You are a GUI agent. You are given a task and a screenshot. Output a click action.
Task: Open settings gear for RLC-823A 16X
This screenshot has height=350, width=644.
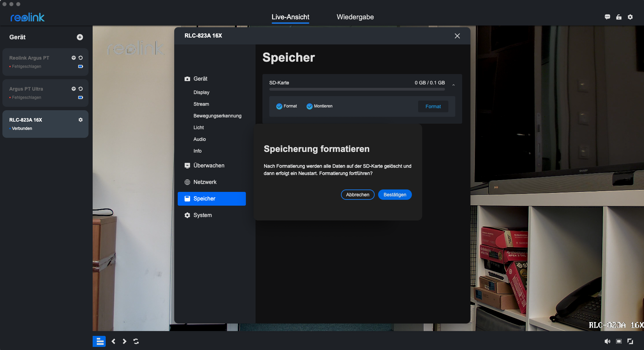(81, 120)
